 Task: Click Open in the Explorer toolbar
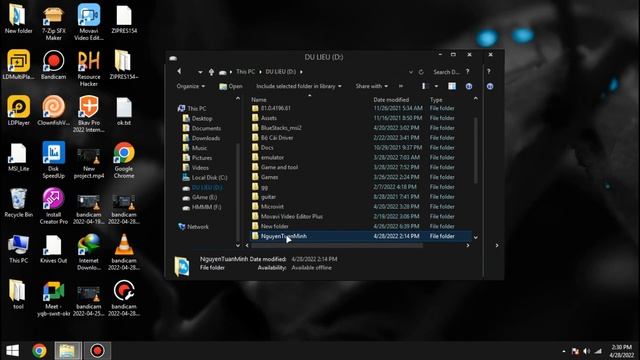[x=231, y=86]
